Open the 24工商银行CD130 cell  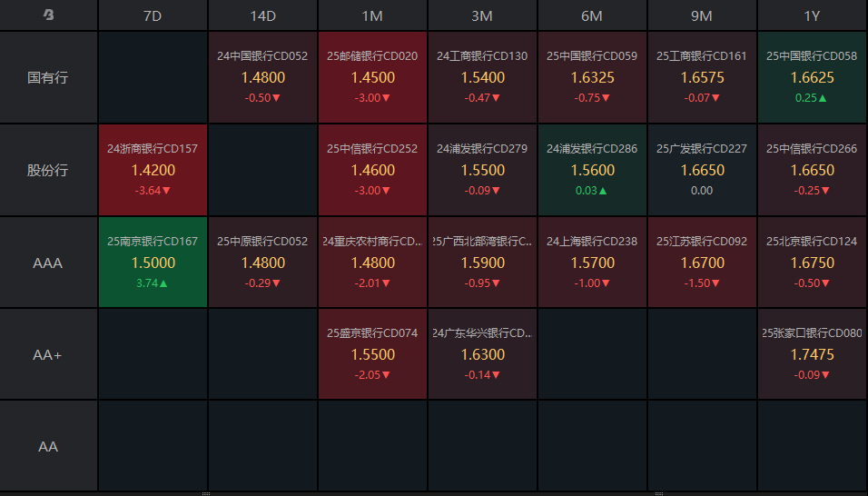[482, 77]
